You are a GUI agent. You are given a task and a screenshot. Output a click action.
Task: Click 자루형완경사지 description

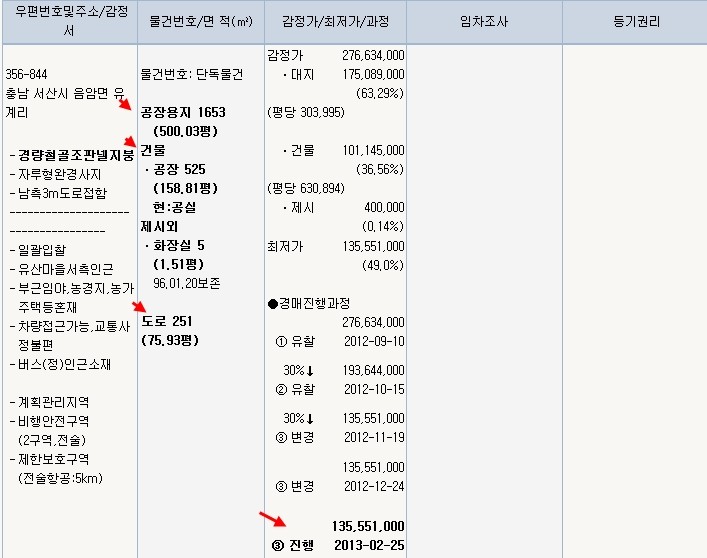[x=60, y=174]
